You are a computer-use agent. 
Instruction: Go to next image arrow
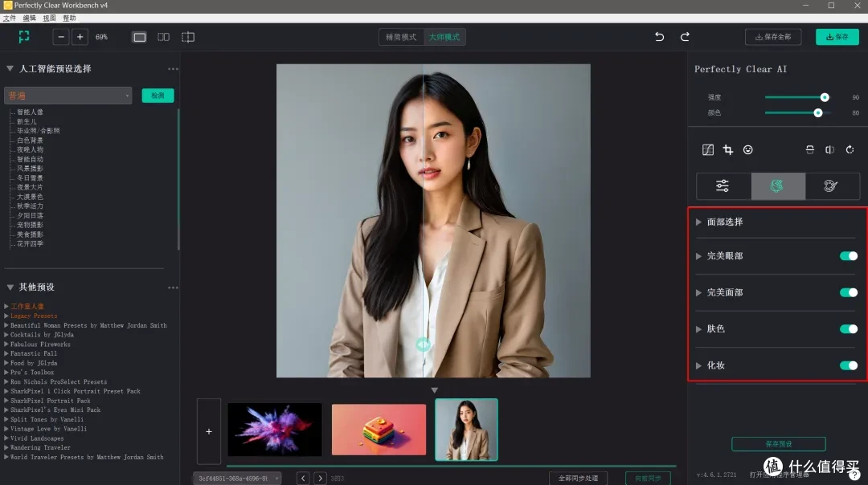[x=320, y=479]
